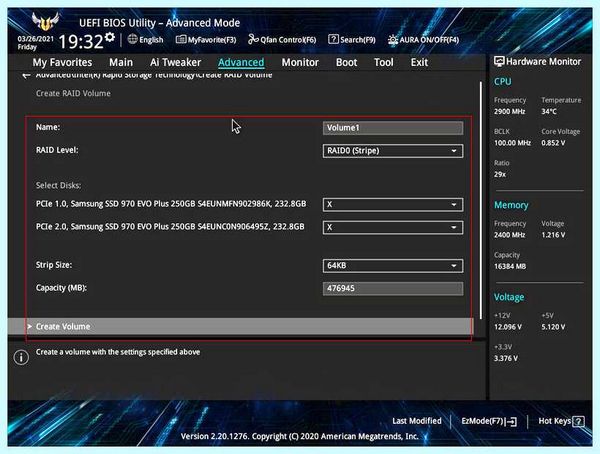
Task: Click the settings gear icon beside the clock
Action: (110, 37)
